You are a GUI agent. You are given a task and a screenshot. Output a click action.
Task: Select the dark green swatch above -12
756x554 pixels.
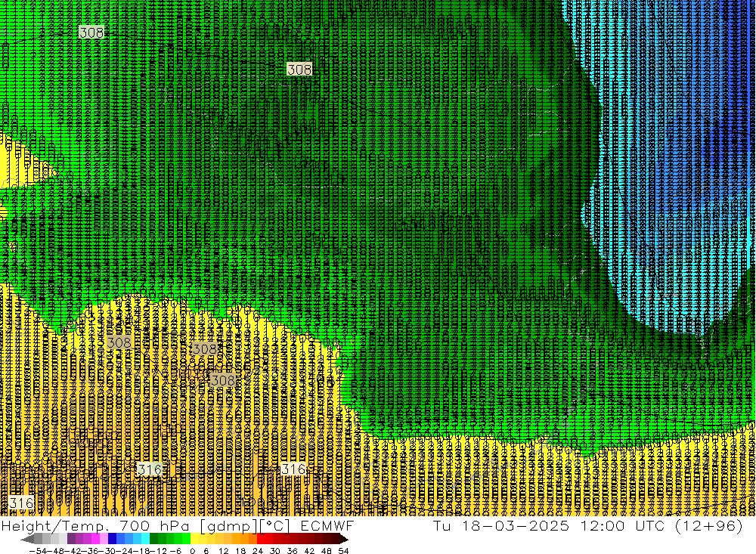tap(153, 539)
